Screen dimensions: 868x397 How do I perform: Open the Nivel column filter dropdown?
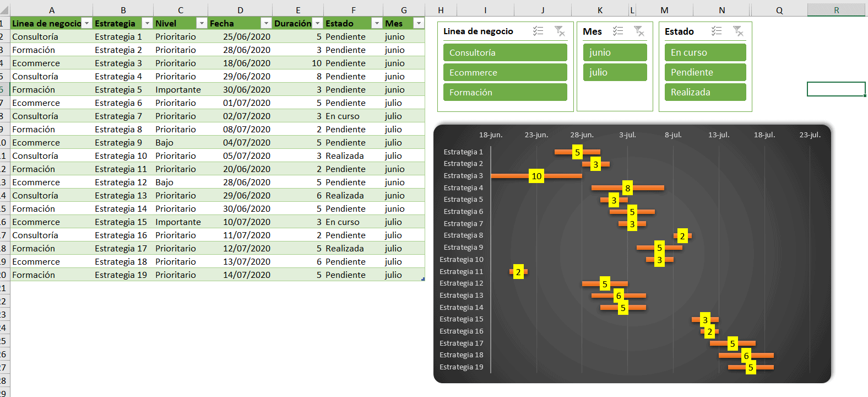pyautogui.click(x=202, y=23)
